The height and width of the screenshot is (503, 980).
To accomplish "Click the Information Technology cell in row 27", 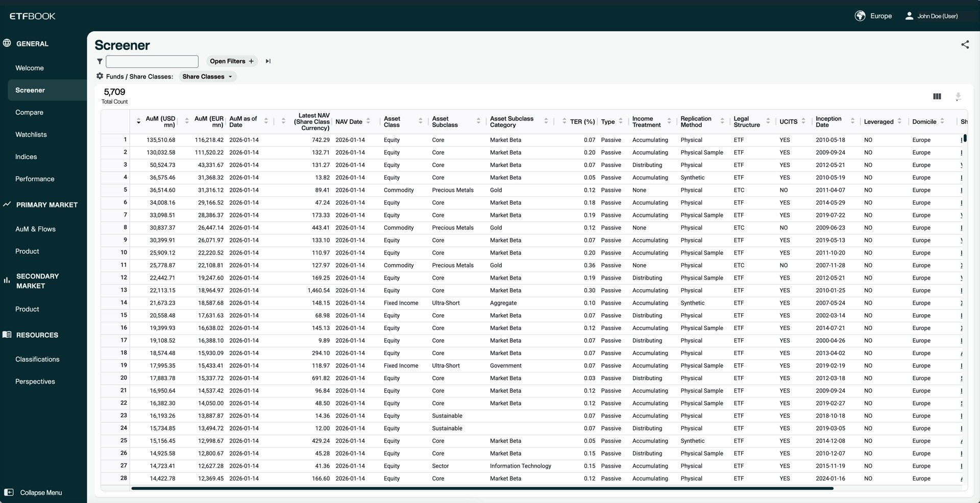I will [x=521, y=466].
